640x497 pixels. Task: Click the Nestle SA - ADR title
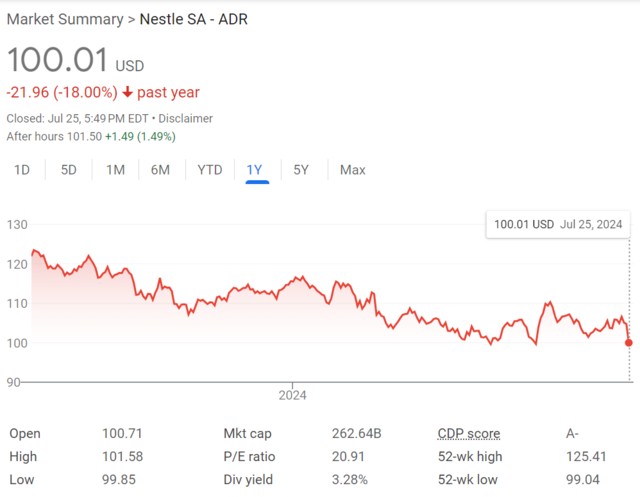click(194, 19)
